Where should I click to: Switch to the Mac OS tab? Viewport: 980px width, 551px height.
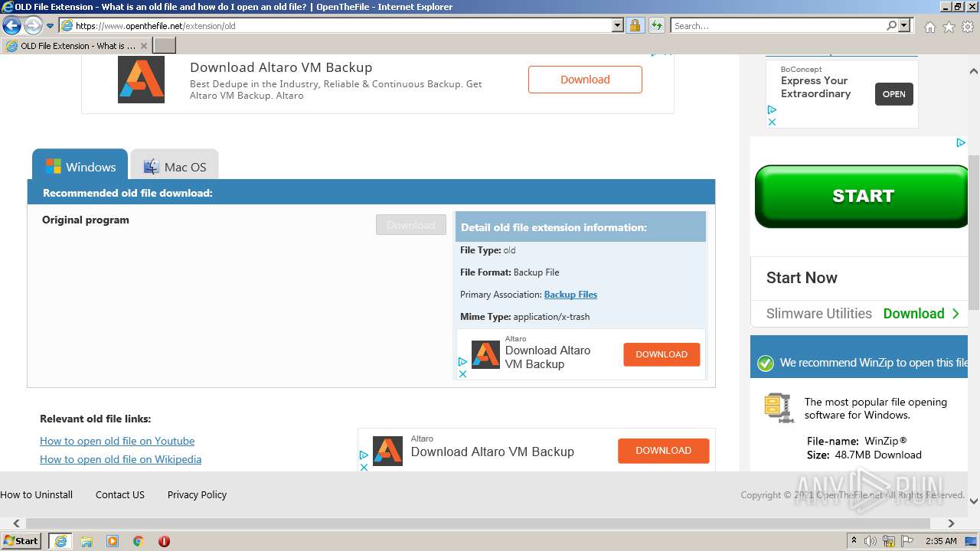click(175, 166)
